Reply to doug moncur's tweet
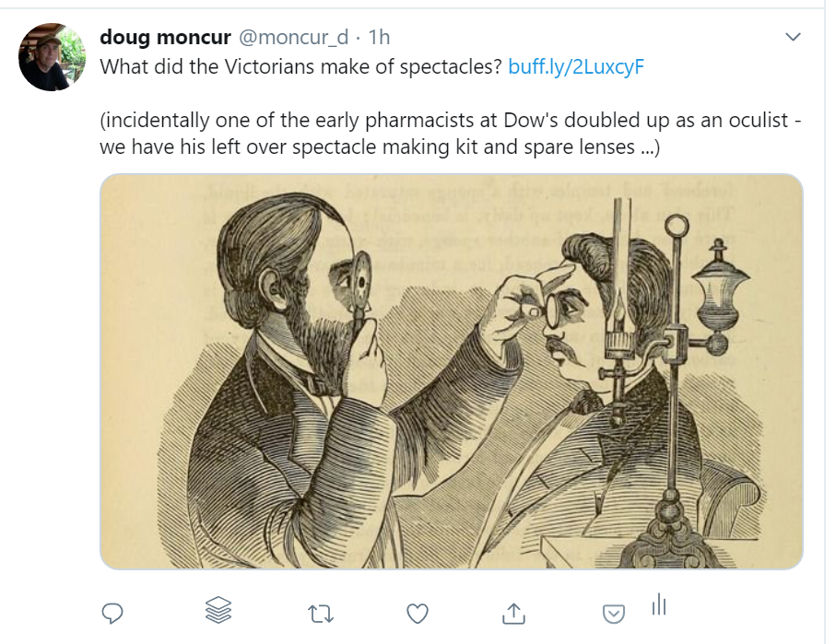836x644 pixels. 112,612
